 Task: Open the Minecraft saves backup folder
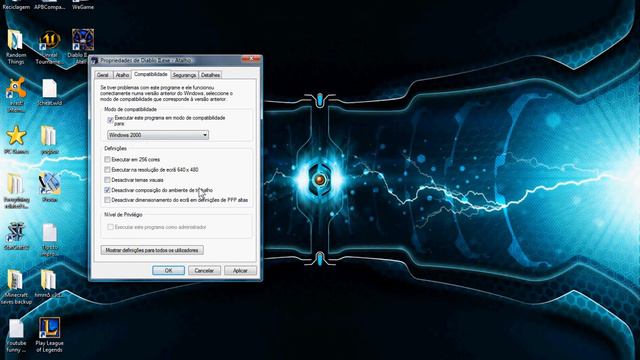point(16,280)
